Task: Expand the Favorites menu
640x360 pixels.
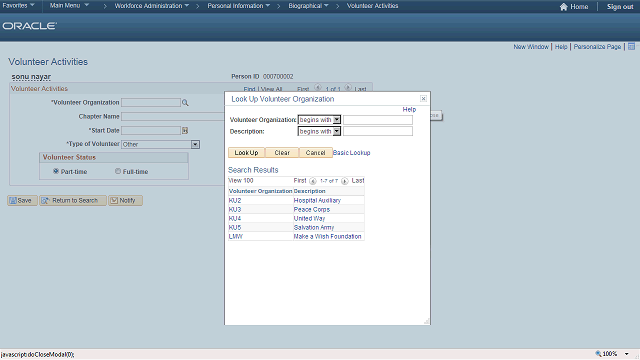Action: tap(18, 6)
